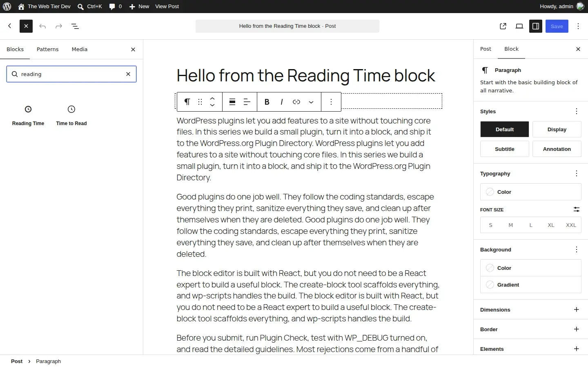Expand the Elements panel plus
Viewport: 588px width, 368px height.
[577, 349]
